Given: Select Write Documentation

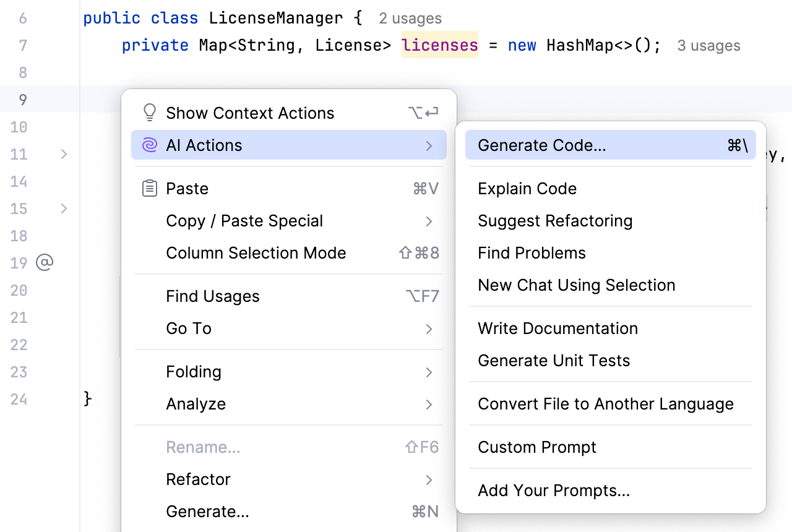Looking at the screenshot, I should click(557, 328).
